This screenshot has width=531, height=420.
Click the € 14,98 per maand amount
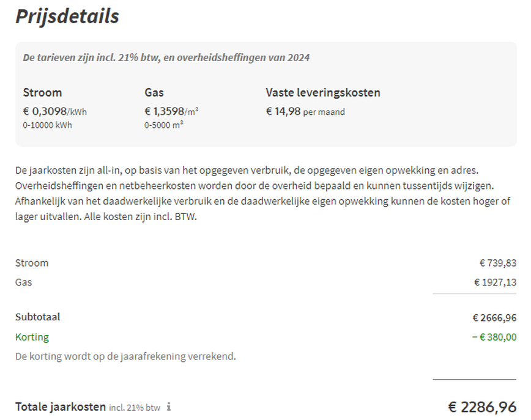[305, 112]
